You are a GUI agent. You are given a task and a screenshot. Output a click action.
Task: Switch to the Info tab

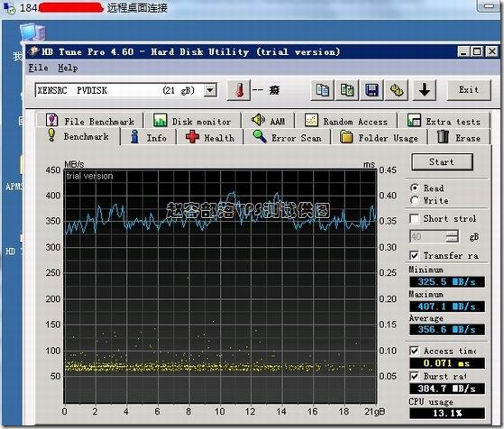pos(149,137)
